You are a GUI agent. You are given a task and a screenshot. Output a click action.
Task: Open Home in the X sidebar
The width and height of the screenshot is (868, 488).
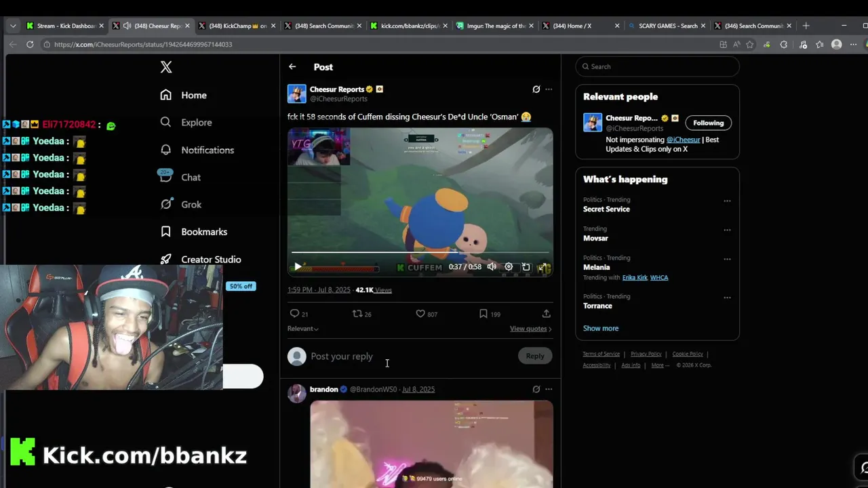tap(183, 95)
